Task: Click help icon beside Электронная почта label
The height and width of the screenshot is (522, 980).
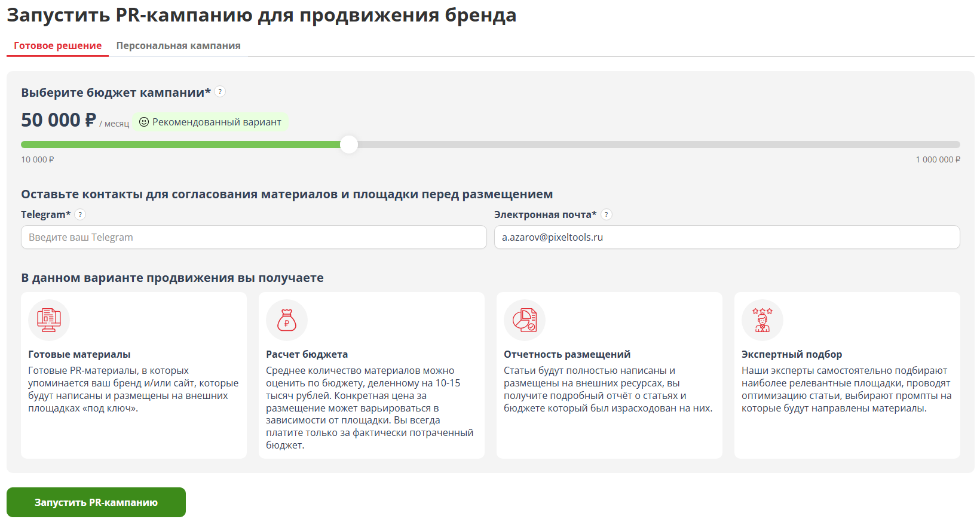Action: point(607,214)
